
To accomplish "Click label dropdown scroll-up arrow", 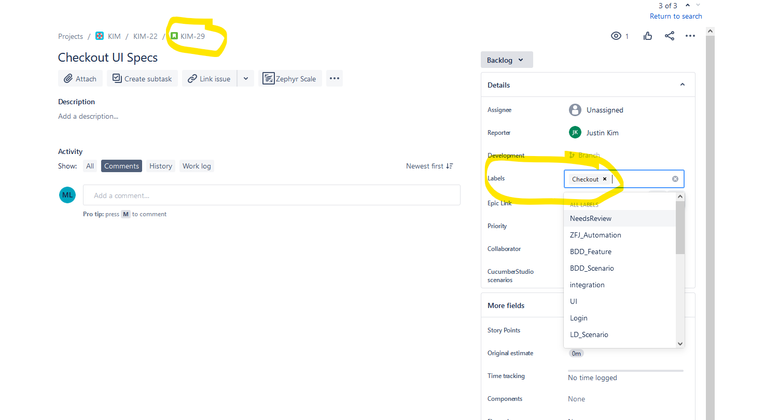I will [x=680, y=197].
